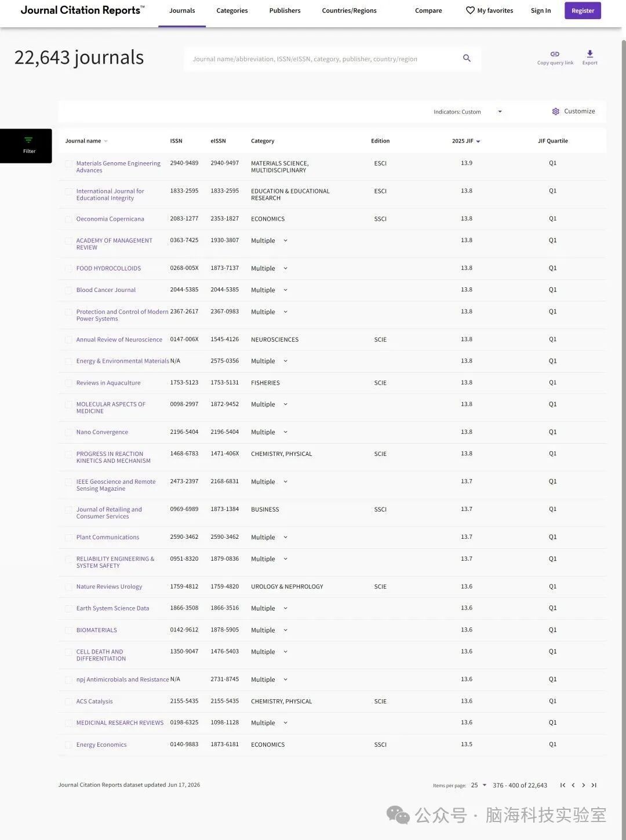Jump to the last page arrow
Viewport: 626px width, 840px height.
(x=594, y=785)
